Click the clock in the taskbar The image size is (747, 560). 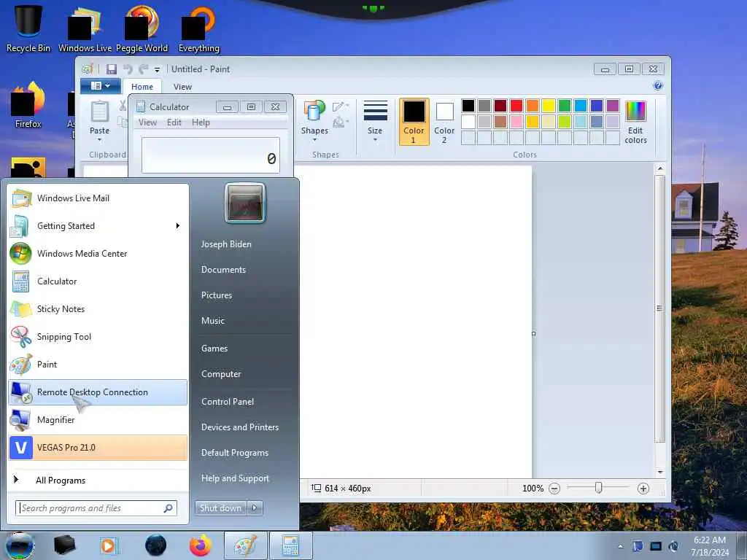tap(710, 546)
